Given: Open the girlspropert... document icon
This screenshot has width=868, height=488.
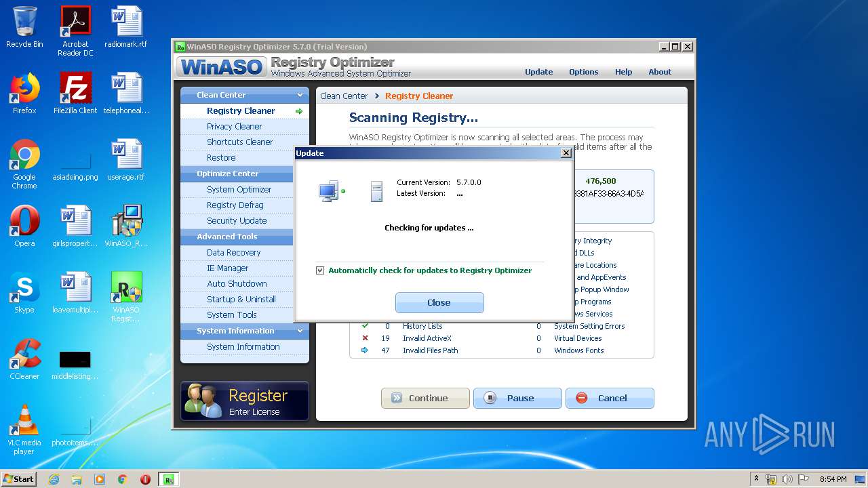Looking at the screenshot, I should click(x=75, y=226).
